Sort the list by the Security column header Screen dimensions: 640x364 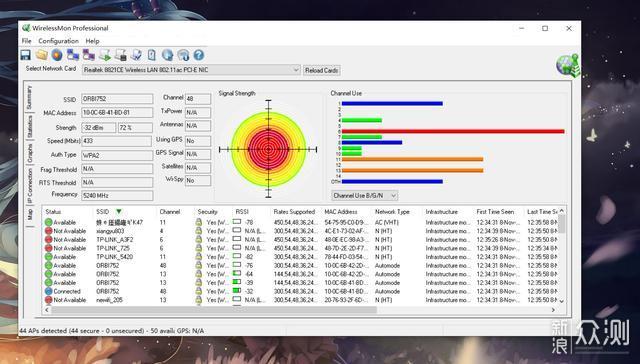(x=207, y=212)
